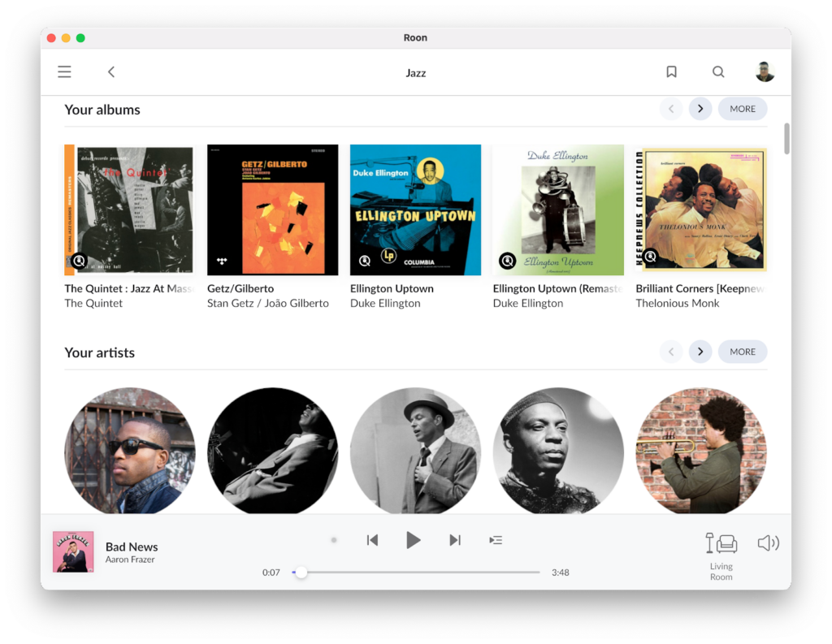
Task: Click Stan Getz / João Gilberto artist text
Action: click(268, 304)
